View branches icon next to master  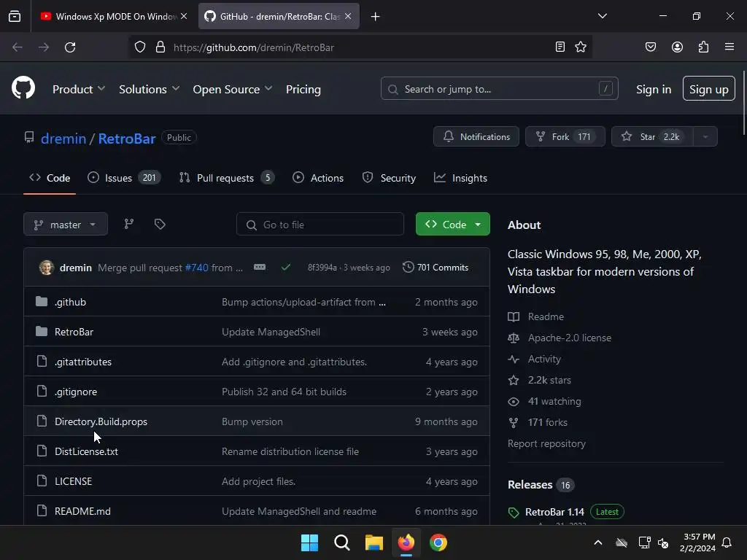(x=128, y=224)
